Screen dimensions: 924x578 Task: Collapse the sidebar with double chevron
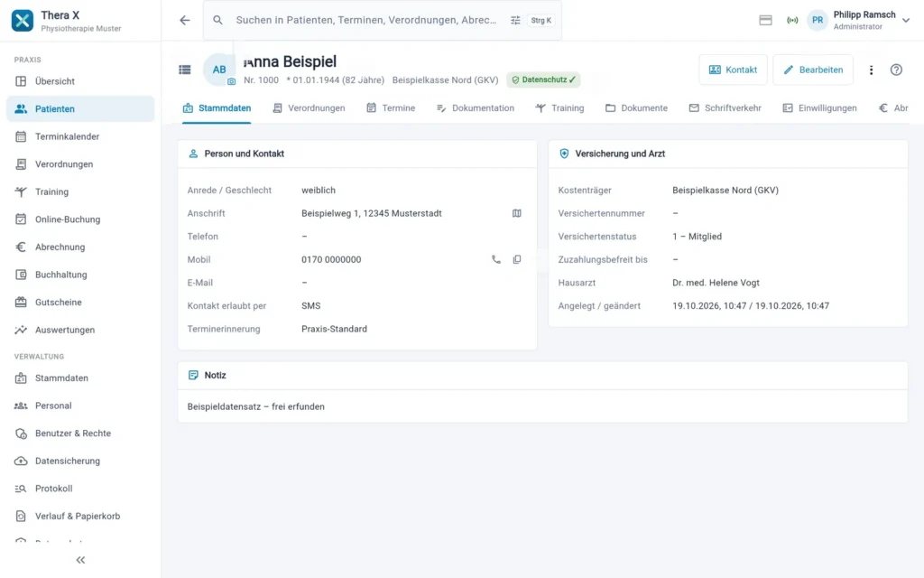click(x=80, y=560)
